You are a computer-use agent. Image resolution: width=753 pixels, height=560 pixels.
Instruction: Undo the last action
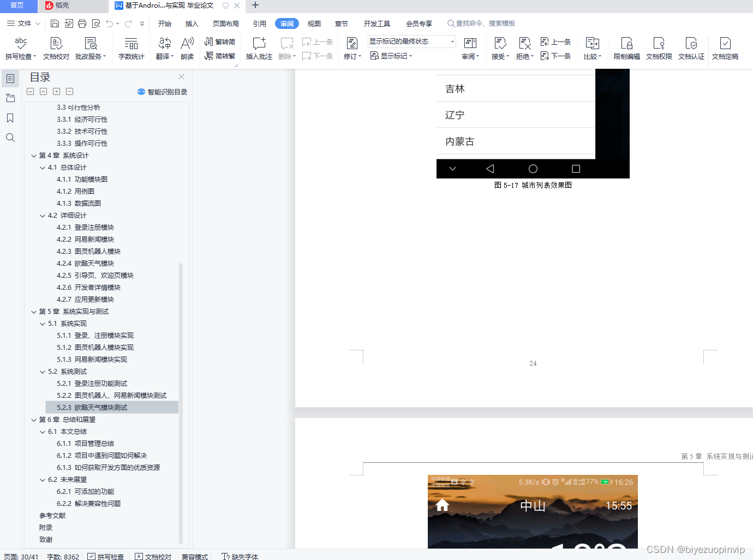tap(110, 23)
